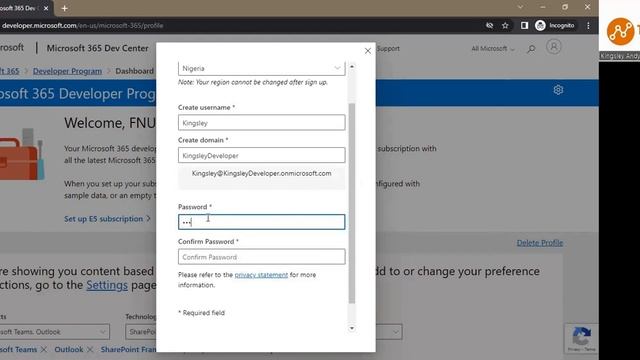The image size is (640, 360).
Task: Open the SharePoint technologies dropdown
Action: pyautogui.click(x=141, y=332)
